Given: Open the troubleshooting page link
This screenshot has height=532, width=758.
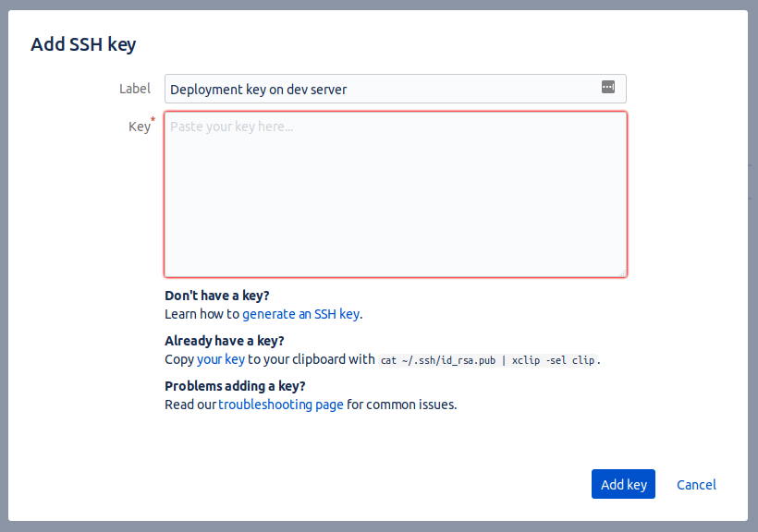Looking at the screenshot, I should click(x=281, y=405).
